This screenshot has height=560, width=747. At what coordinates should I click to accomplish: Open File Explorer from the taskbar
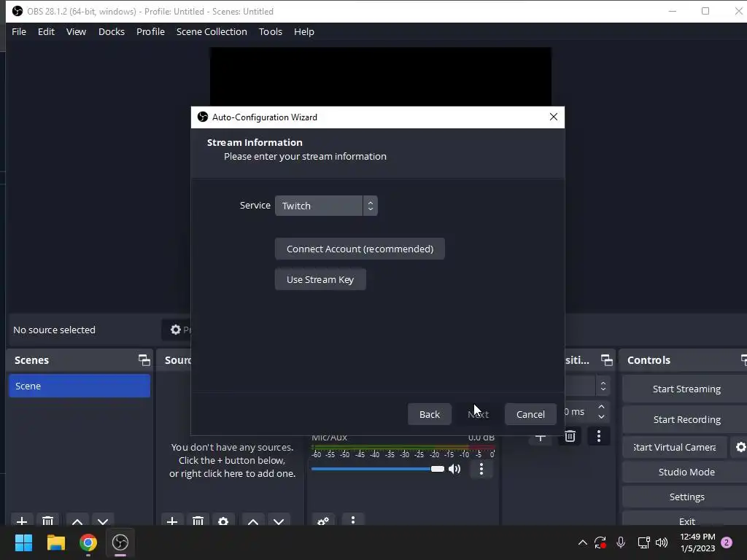tap(55, 542)
